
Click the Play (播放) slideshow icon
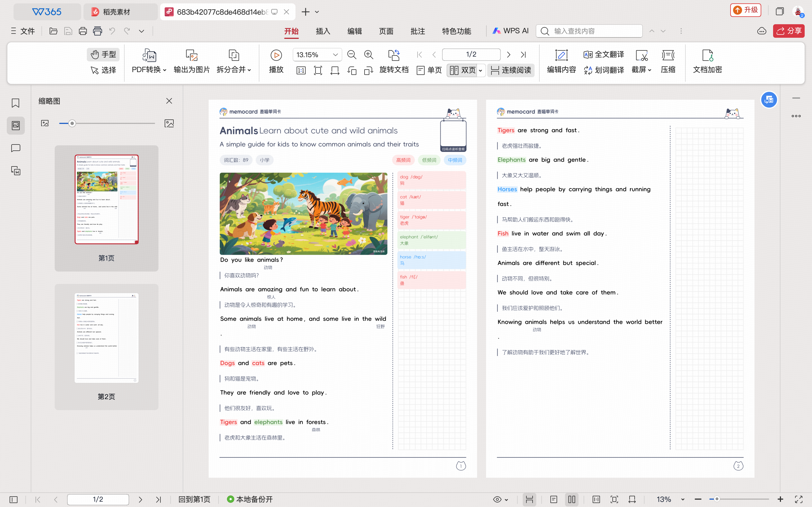(276, 55)
